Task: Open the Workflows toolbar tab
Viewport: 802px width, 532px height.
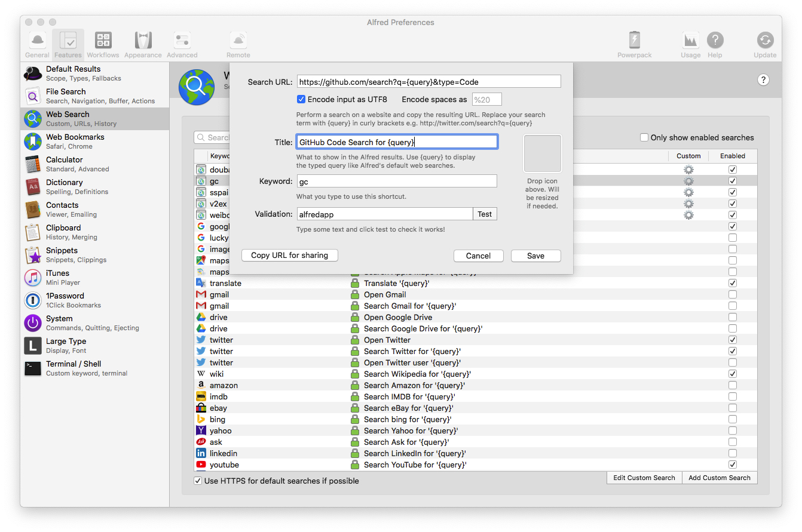Action: 103,45
